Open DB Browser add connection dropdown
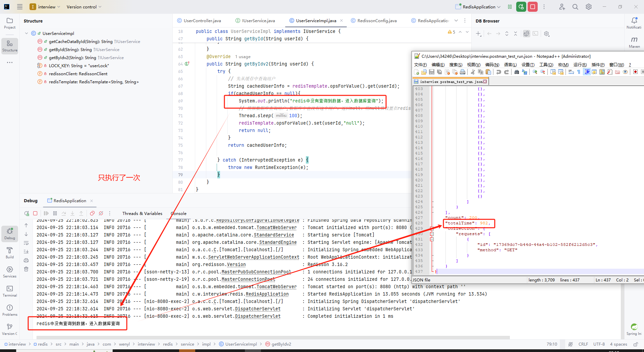The height and width of the screenshot is (352, 644). 479,34
